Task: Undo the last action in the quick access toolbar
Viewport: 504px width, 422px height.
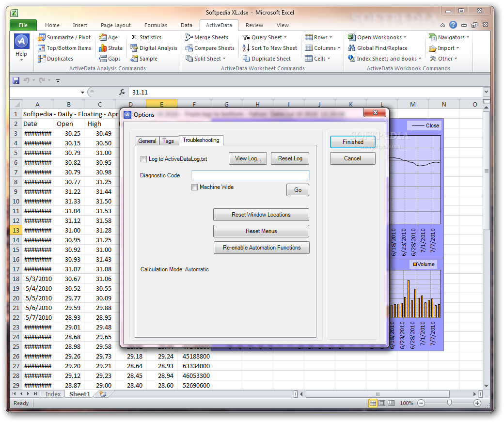Action: [x=26, y=80]
